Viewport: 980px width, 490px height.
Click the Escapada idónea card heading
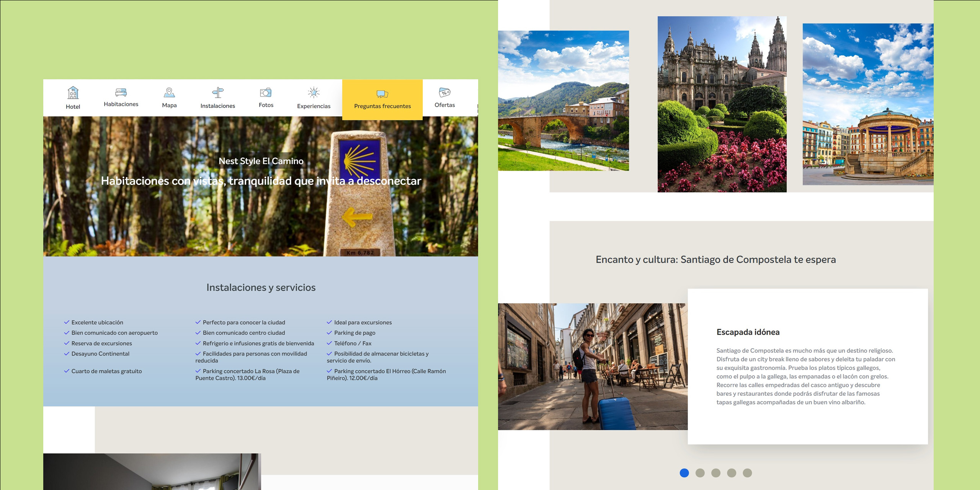748,332
